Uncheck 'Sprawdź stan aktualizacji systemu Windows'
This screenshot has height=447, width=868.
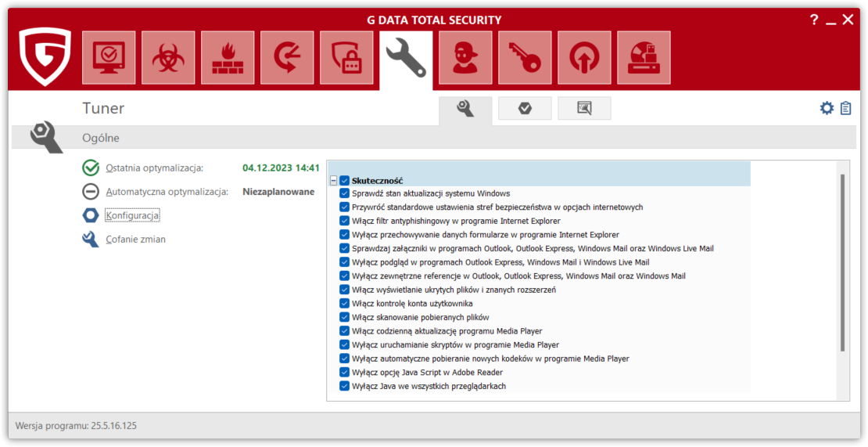(x=345, y=193)
